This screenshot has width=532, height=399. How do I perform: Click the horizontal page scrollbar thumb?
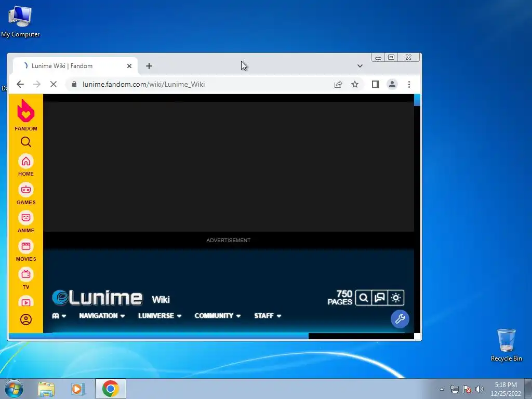coord(158,336)
